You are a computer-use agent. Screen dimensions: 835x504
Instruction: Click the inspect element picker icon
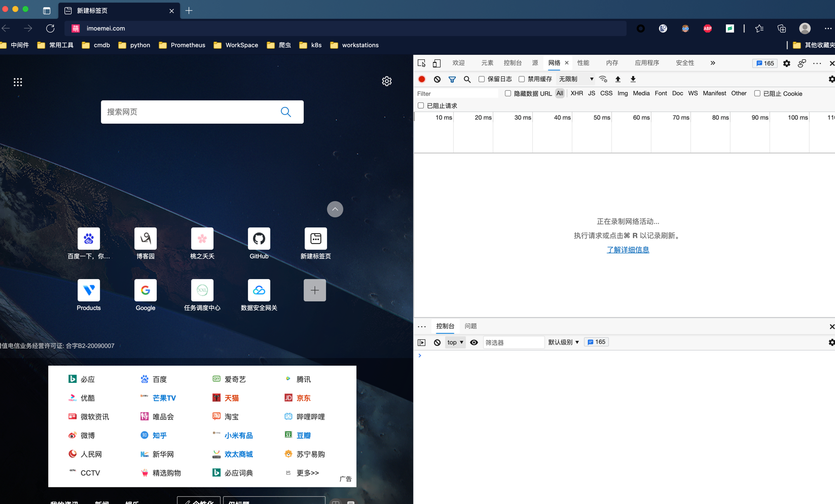click(x=421, y=63)
